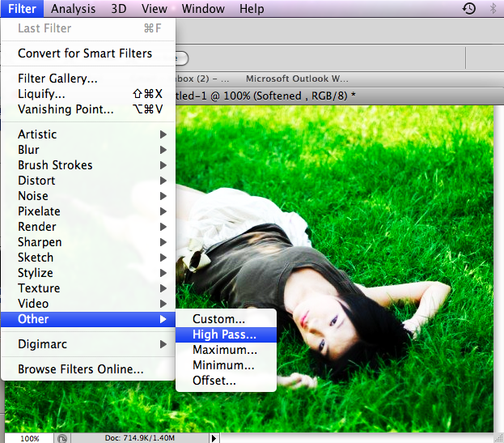Viewport: 504px width, 443px height.
Task: Expand the Artistic filter submenu
Action: click(x=88, y=134)
